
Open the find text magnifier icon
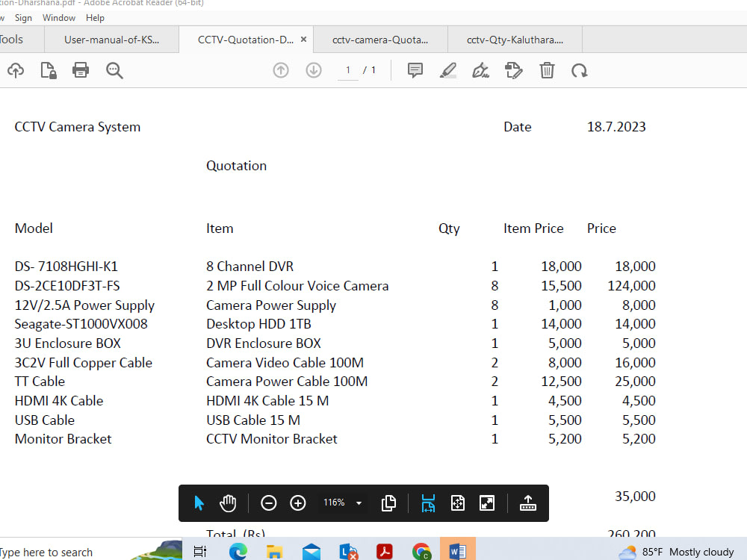114,70
